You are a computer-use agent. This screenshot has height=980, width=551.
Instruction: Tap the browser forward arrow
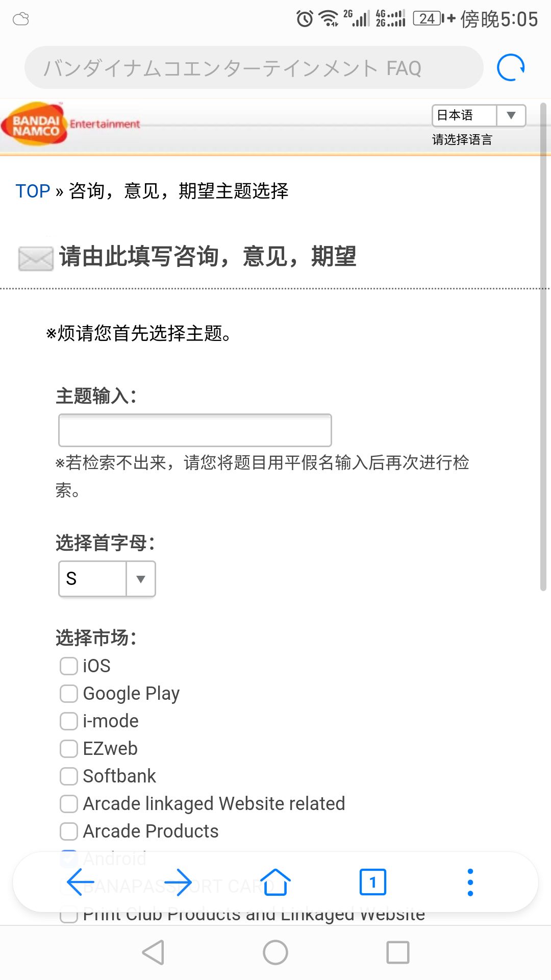(178, 882)
